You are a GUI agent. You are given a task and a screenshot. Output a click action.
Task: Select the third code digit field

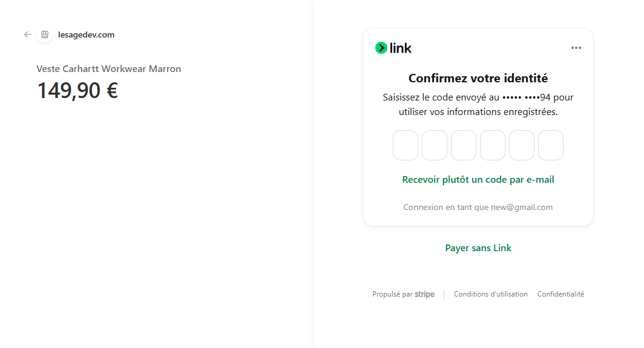tap(464, 145)
